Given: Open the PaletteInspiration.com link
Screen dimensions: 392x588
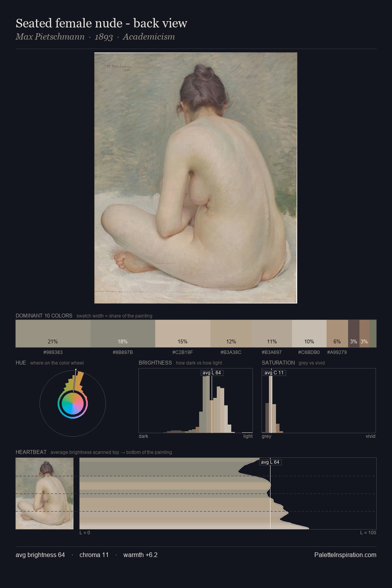Looking at the screenshot, I should coord(345,555).
